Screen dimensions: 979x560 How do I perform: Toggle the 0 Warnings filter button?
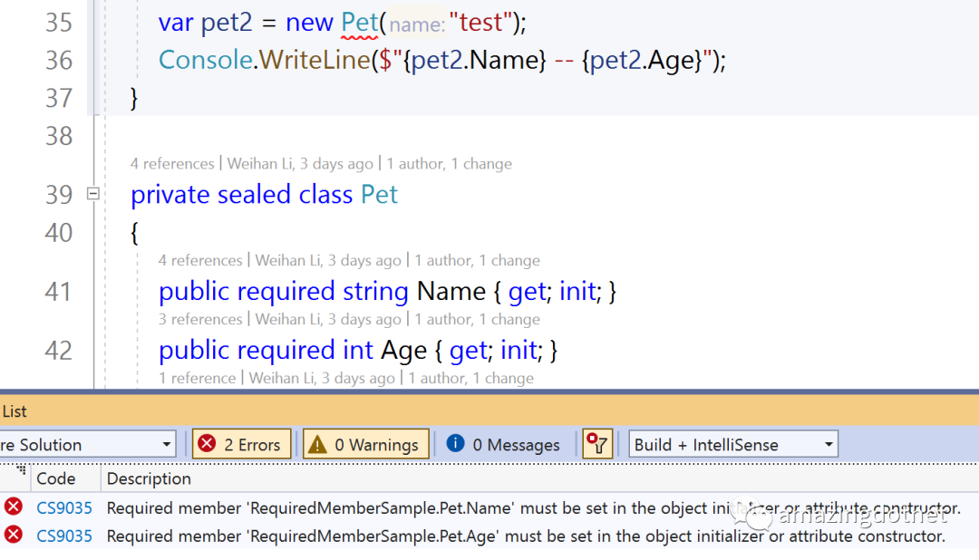(x=365, y=444)
